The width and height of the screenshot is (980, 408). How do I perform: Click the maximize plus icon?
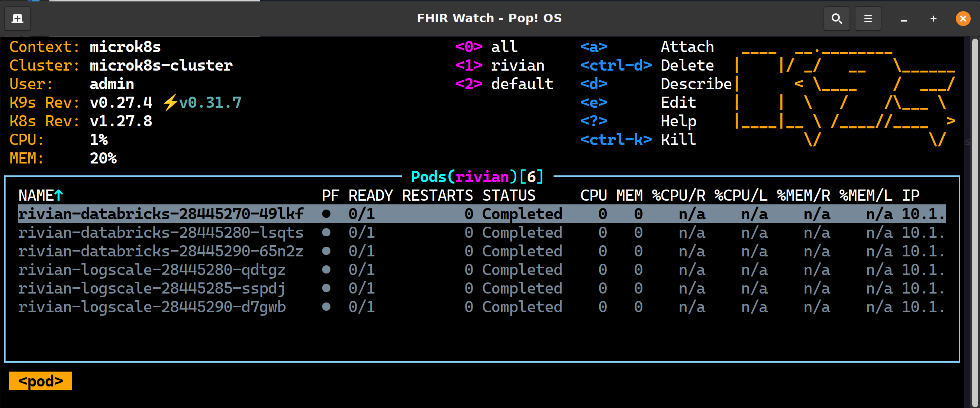pos(933,18)
